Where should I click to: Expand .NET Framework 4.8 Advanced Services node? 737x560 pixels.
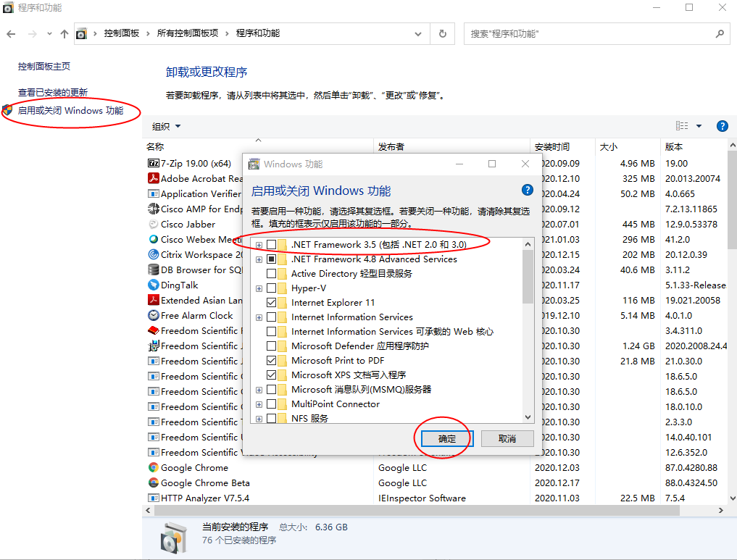pos(259,259)
